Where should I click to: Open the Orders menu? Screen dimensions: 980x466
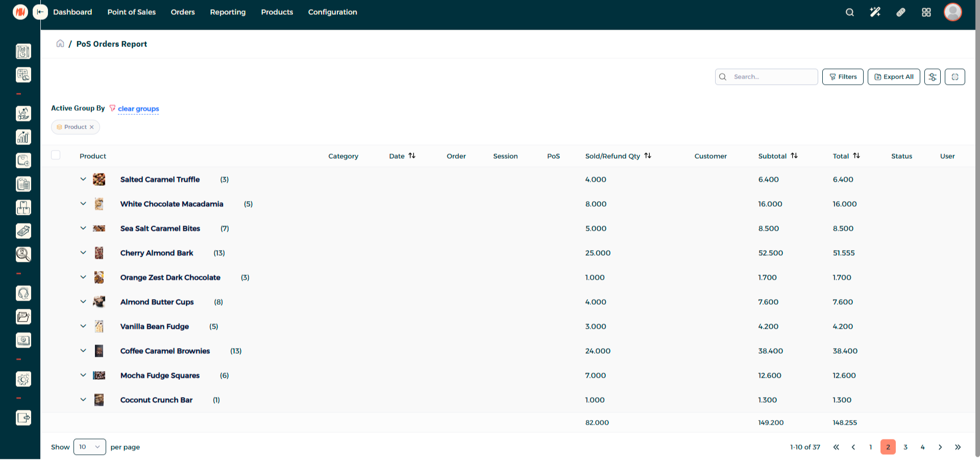point(183,12)
